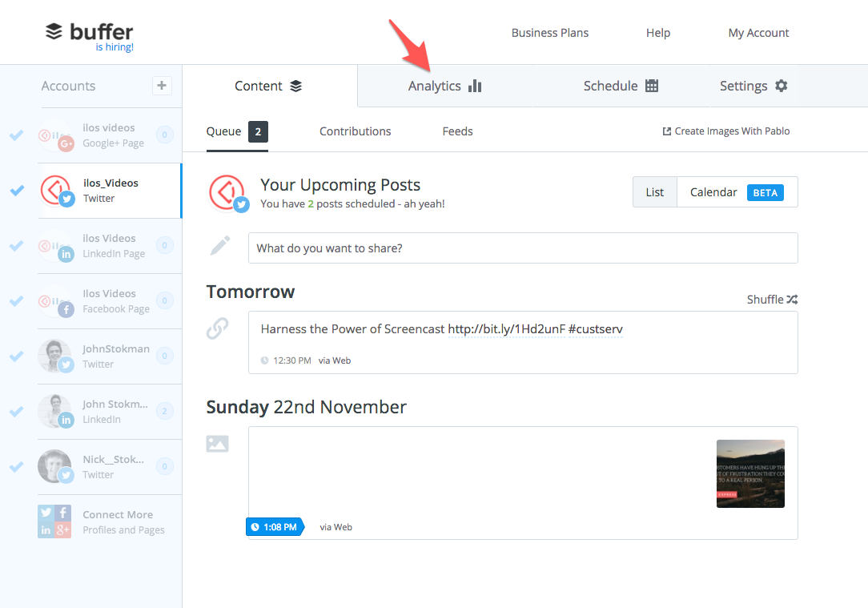Click the 12:30 PM post time

[x=292, y=360]
